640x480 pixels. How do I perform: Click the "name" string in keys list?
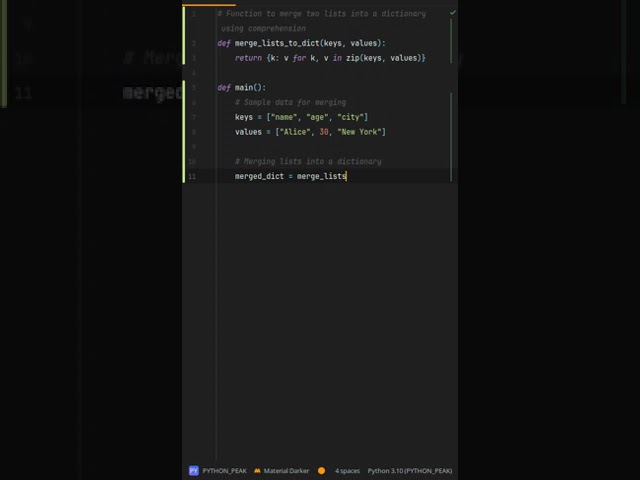[284, 117]
